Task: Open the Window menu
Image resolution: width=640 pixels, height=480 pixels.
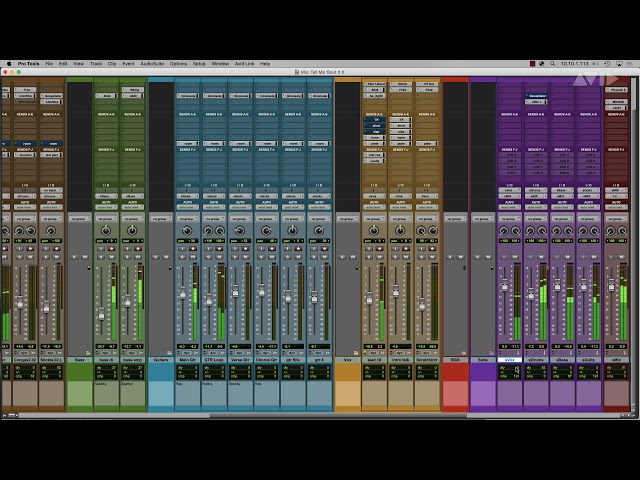Action: click(x=220, y=64)
